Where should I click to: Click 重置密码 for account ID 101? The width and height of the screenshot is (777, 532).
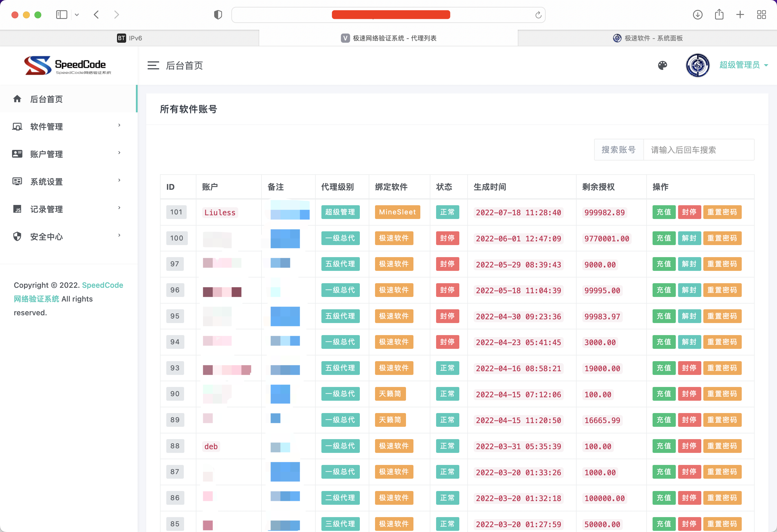(722, 212)
